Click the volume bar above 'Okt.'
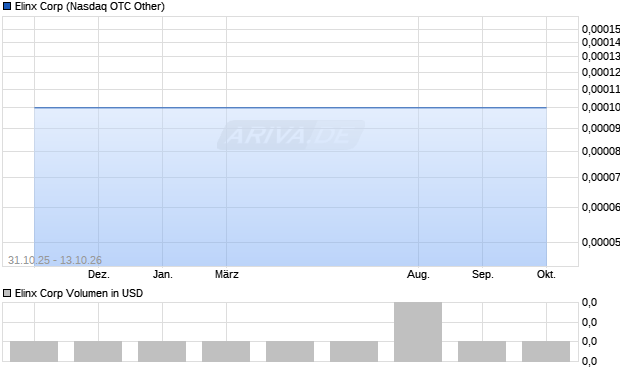The image size is (620, 371). pos(546,351)
